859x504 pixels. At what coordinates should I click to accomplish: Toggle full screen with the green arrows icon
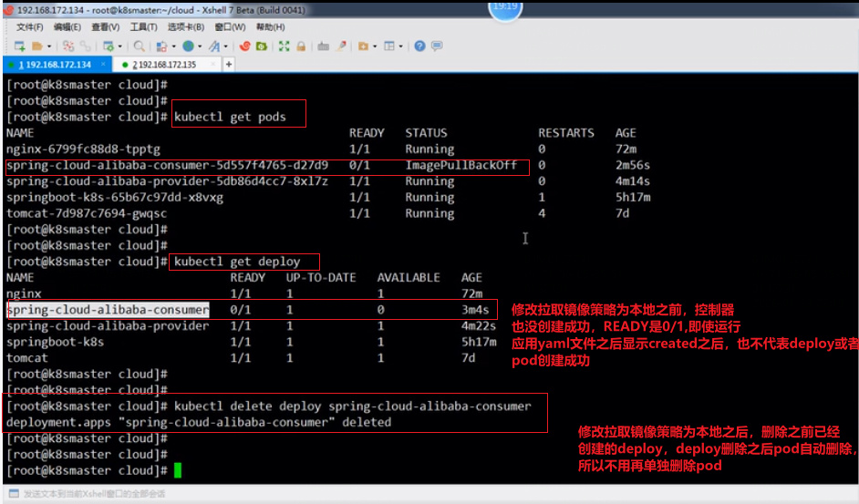coord(284,46)
